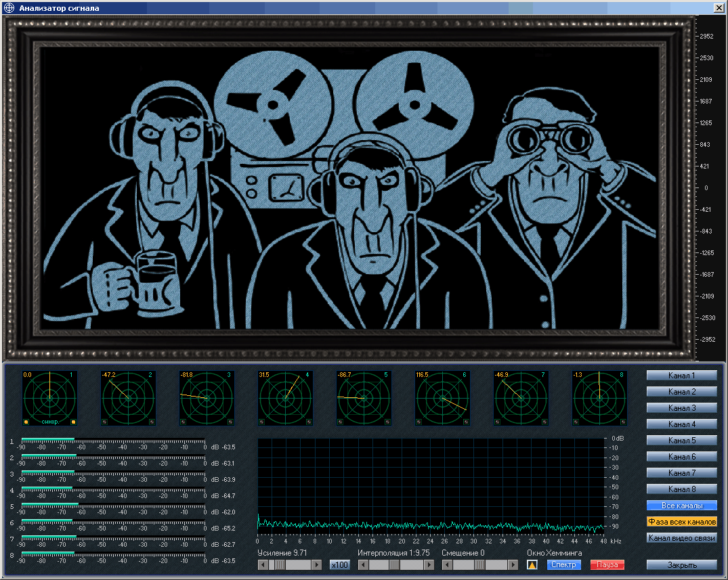Toggle left indicator on phase dial 8

coord(576,422)
